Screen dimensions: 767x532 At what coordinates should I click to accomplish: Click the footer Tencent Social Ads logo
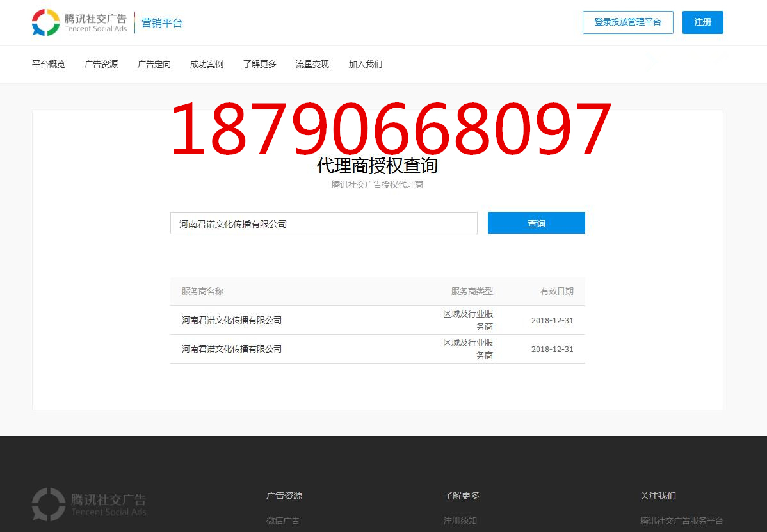pyautogui.click(x=89, y=504)
